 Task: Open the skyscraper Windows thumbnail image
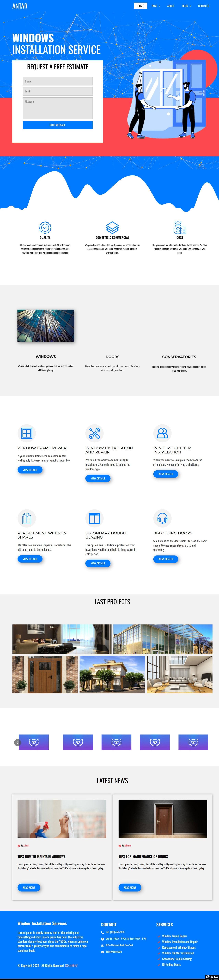pos(46,326)
